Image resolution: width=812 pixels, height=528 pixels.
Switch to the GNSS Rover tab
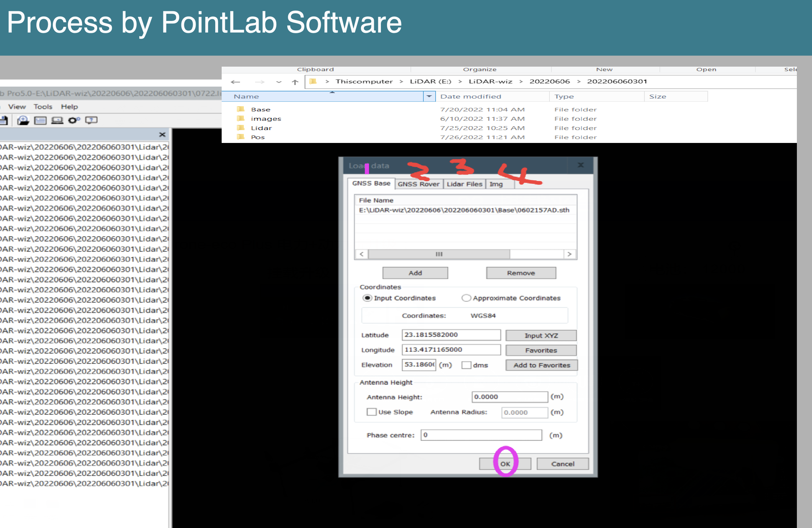click(419, 184)
